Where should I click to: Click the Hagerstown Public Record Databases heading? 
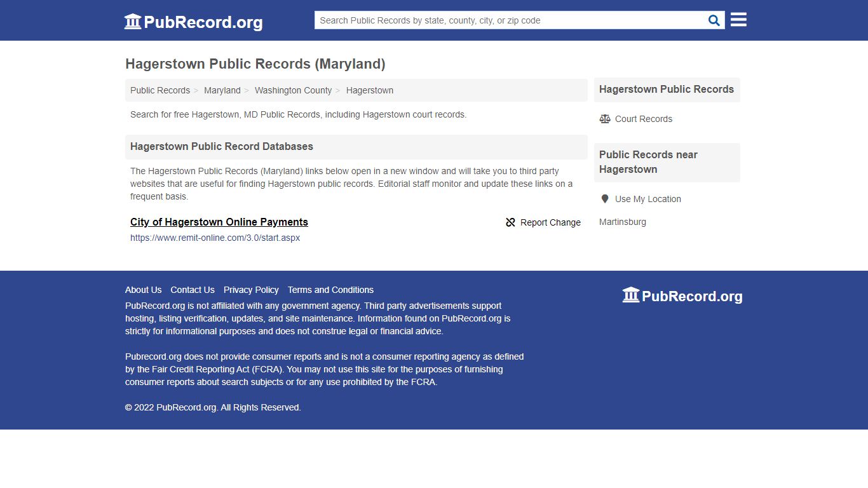coord(222,146)
